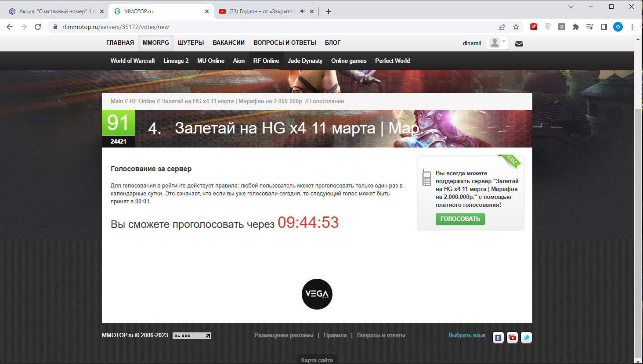Select Aion game category
643x364 pixels.
[238, 61]
